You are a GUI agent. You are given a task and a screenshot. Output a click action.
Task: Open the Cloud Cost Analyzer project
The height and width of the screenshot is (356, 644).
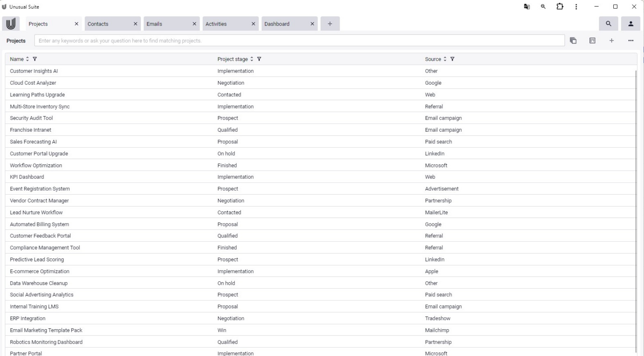click(33, 83)
